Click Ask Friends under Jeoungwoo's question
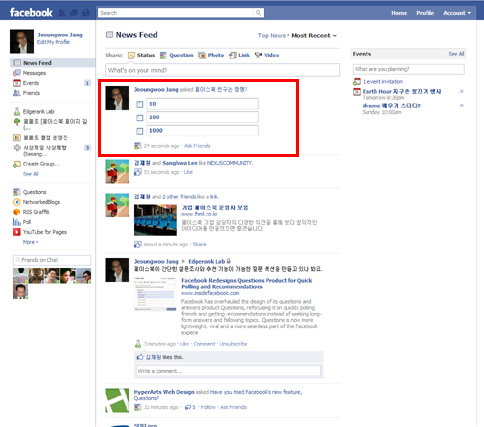 (197, 146)
